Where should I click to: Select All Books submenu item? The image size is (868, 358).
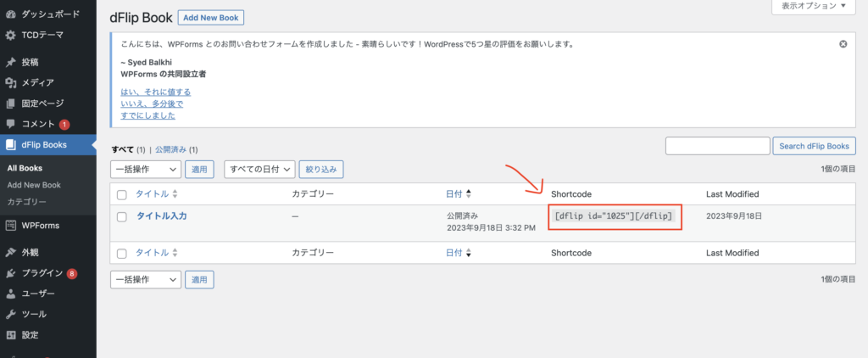click(x=25, y=168)
